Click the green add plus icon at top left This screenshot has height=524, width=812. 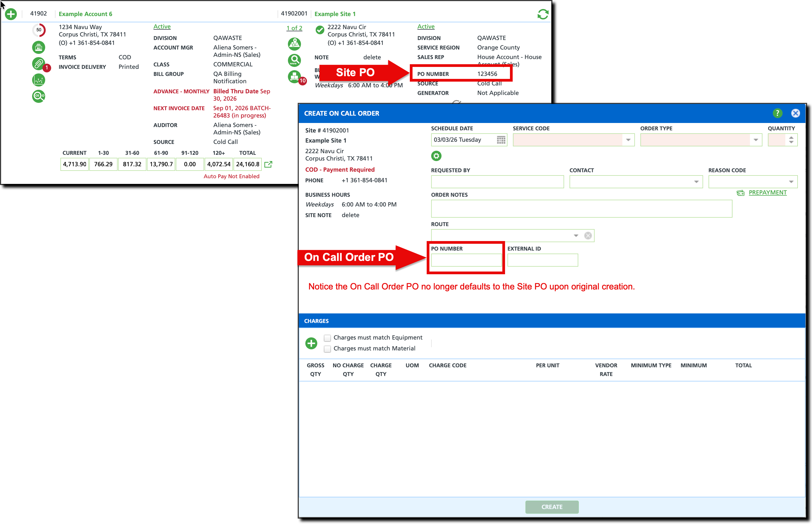pyautogui.click(x=11, y=14)
